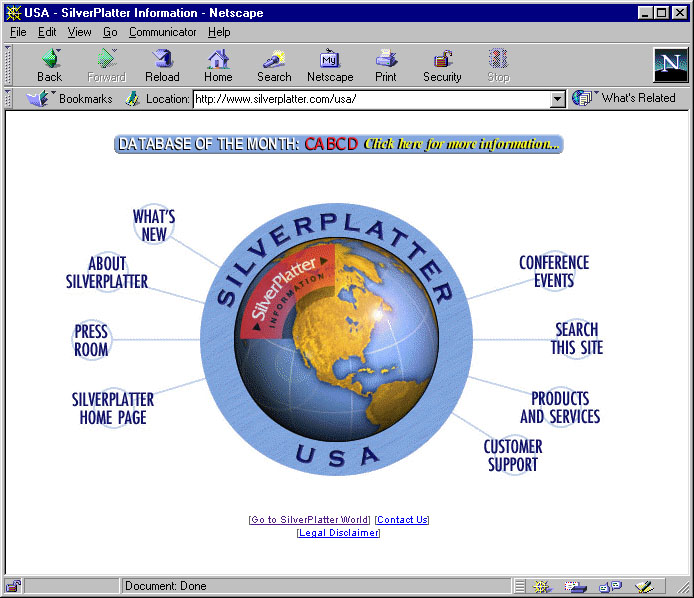The height and width of the screenshot is (598, 694).
Task: Click the Go to SilverPlatter World link
Action: [310, 520]
